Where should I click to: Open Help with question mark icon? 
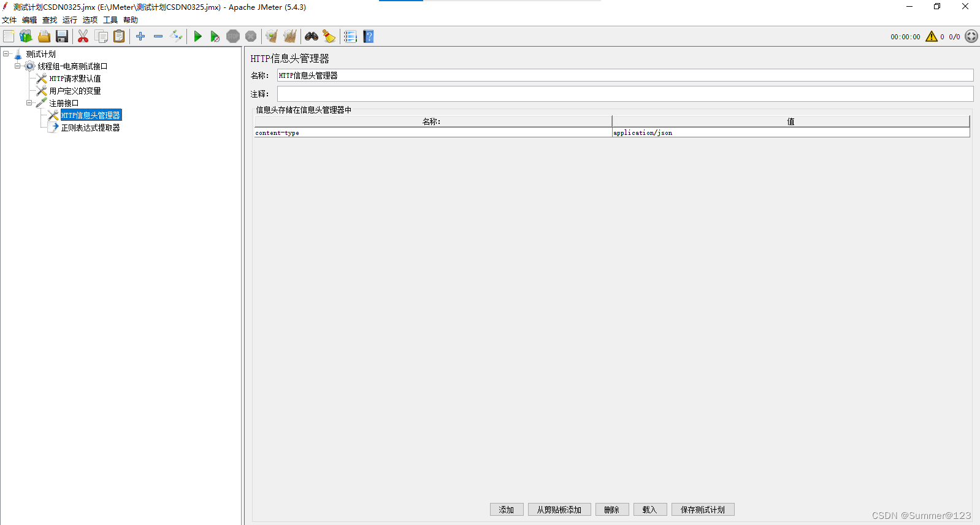pos(368,37)
